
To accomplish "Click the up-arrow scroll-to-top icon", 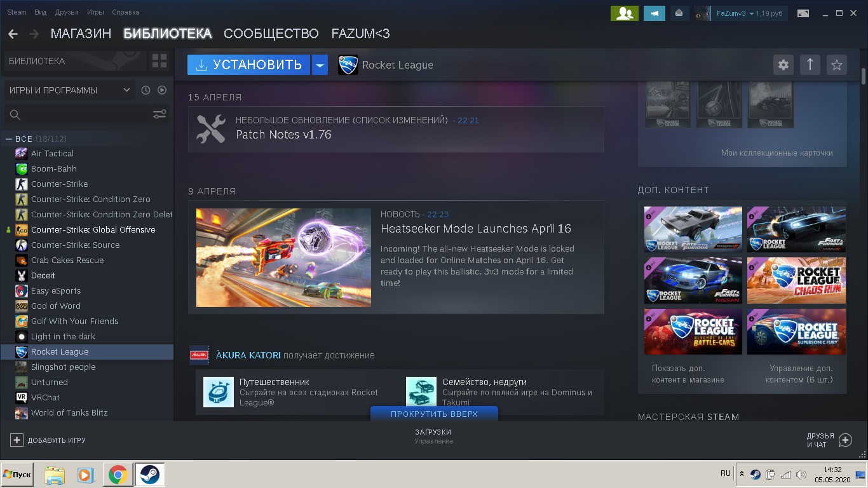I will pyautogui.click(x=810, y=65).
